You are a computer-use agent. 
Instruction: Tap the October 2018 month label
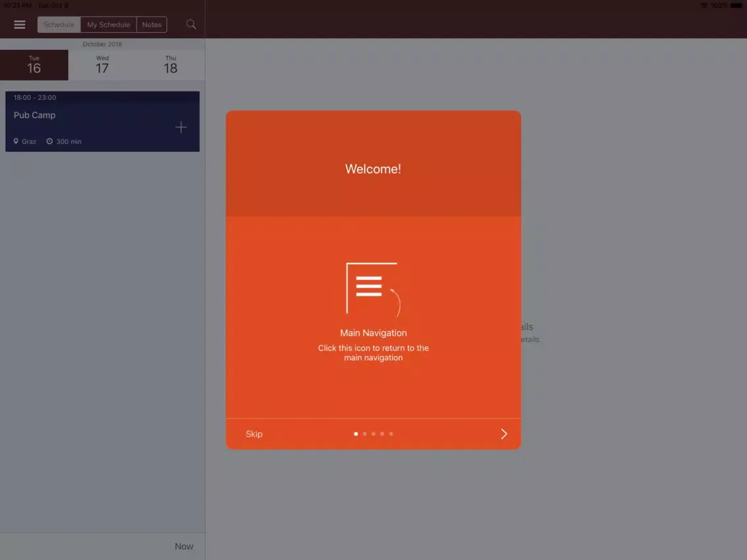[102, 44]
